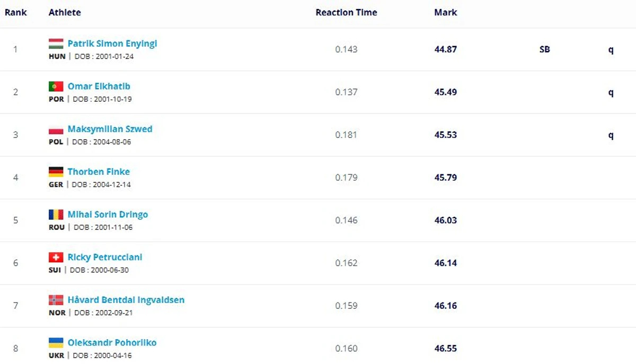Open Mihai Sorin Dringo's athlete profile
The image size is (636, 364).
click(x=108, y=215)
